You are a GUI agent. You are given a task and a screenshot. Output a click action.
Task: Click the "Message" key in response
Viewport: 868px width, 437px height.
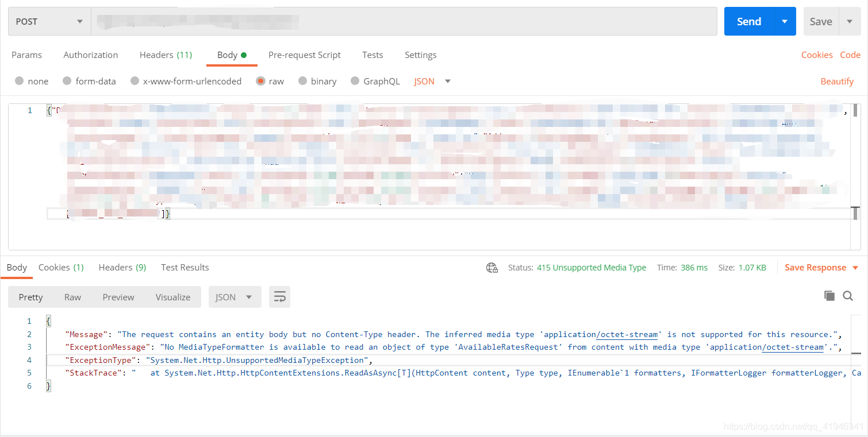coord(87,334)
